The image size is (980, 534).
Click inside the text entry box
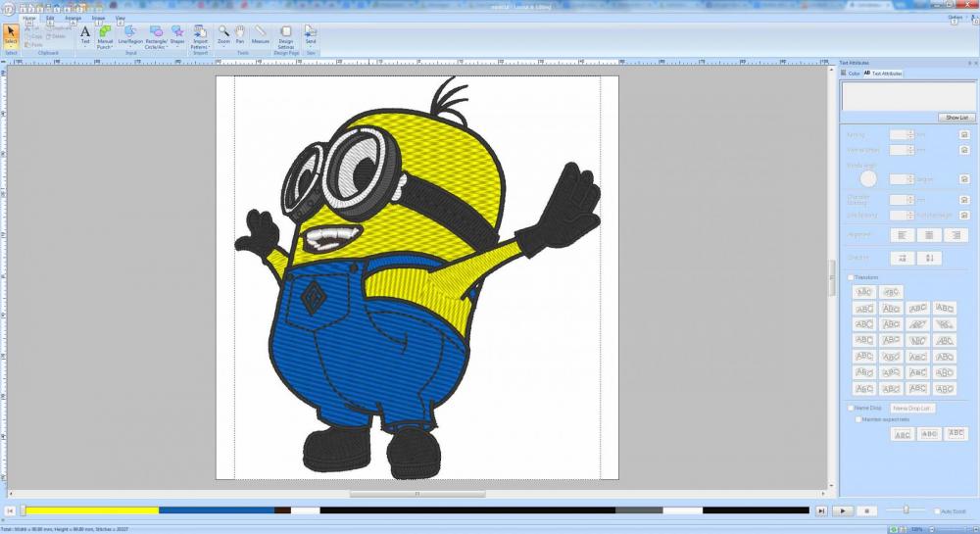click(x=908, y=96)
